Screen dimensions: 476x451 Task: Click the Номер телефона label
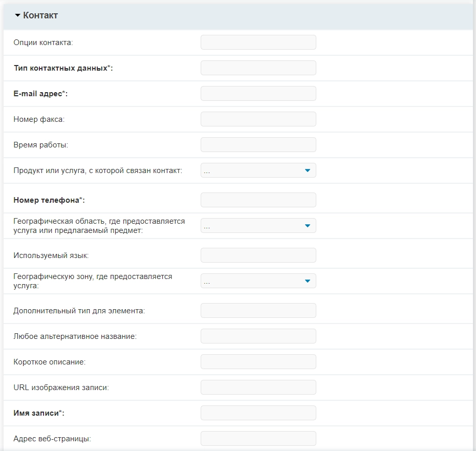tap(49, 200)
